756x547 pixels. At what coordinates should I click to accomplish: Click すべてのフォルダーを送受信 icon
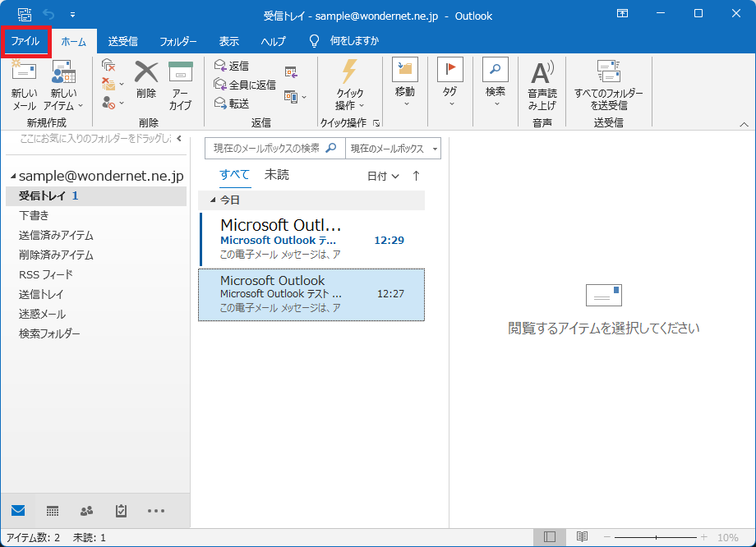click(608, 71)
